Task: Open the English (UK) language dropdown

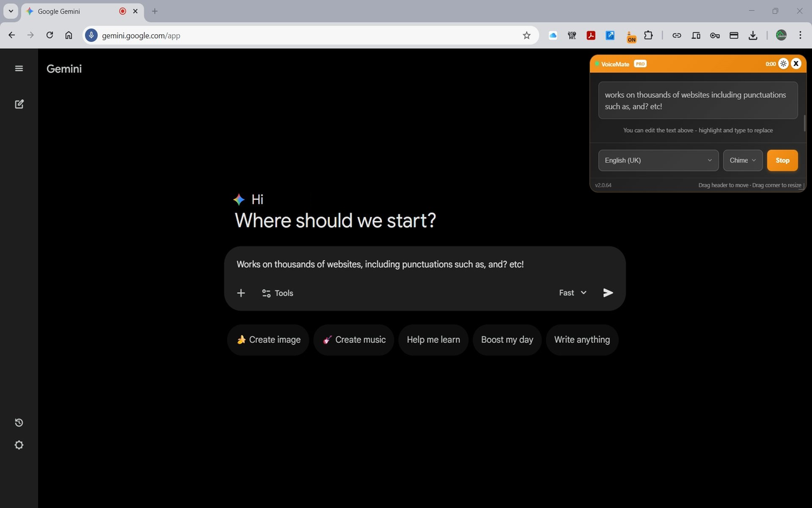Action: (x=658, y=161)
